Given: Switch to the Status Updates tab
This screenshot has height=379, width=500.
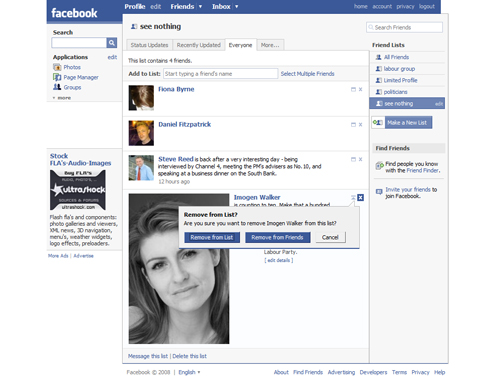Looking at the screenshot, I should coord(149,45).
